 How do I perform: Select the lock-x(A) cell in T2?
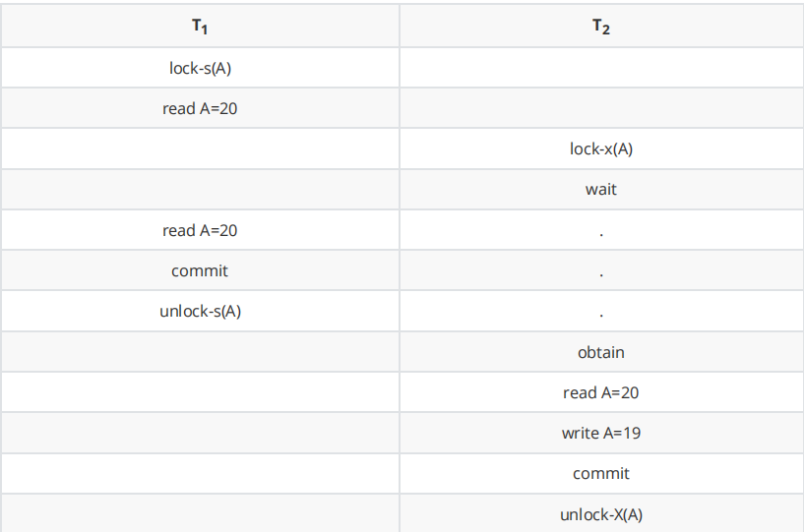point(601,148)
